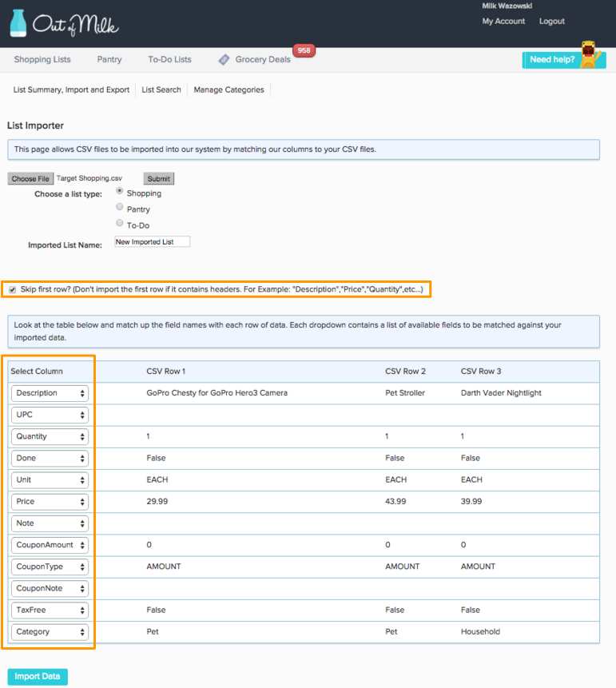Image resolution: width=616 pixels, height=688 pixels.
Task: Select the Pantry list type radio button
Action: tap(119, 207)
